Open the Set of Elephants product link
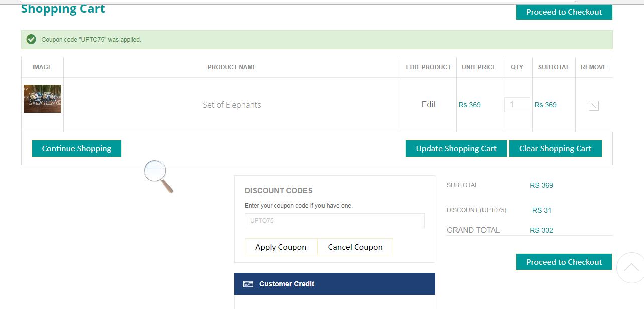 [x=232, y=105]
